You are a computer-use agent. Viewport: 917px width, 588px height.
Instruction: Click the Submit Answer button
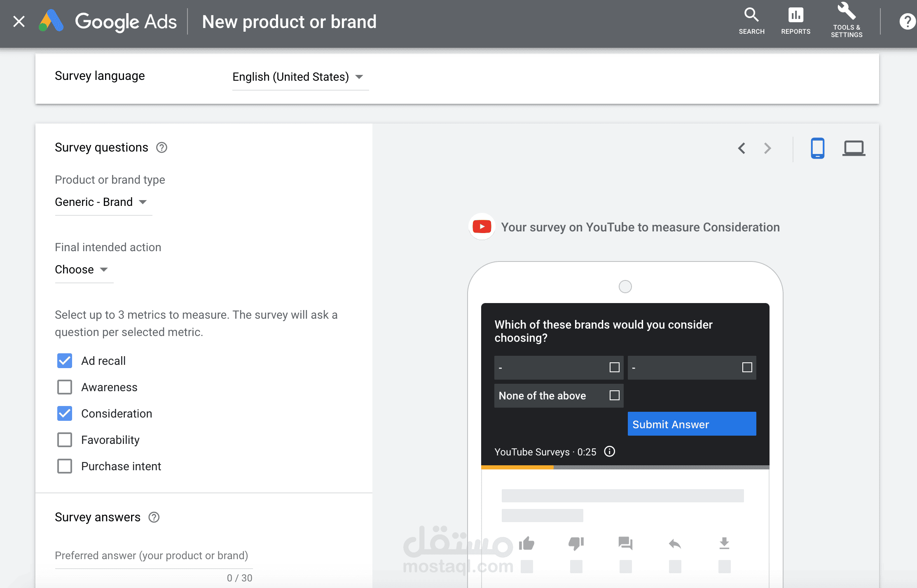tap(692, 424)
